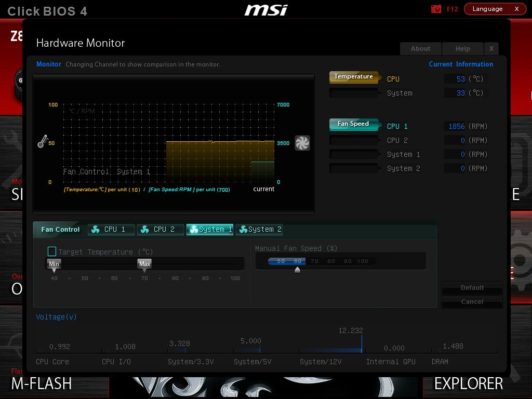This screenshot has width=532, height=399.
Task: Click the CPU 1 fan speed value 1856
Action: coord(457,126)
